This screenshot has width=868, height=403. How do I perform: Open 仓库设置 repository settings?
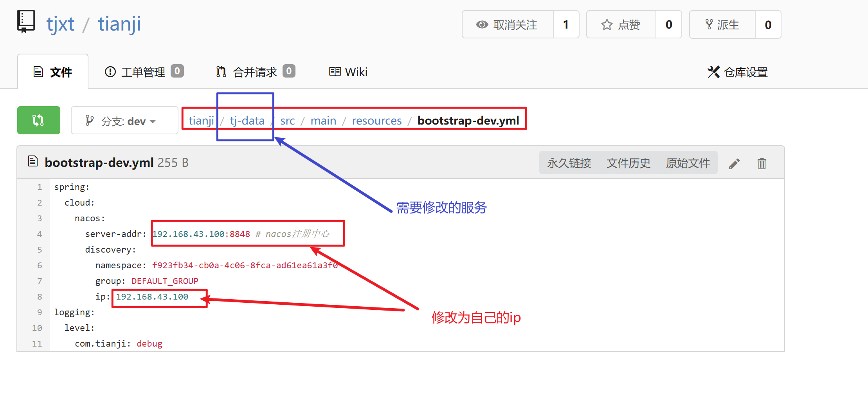tap(738, 72)
